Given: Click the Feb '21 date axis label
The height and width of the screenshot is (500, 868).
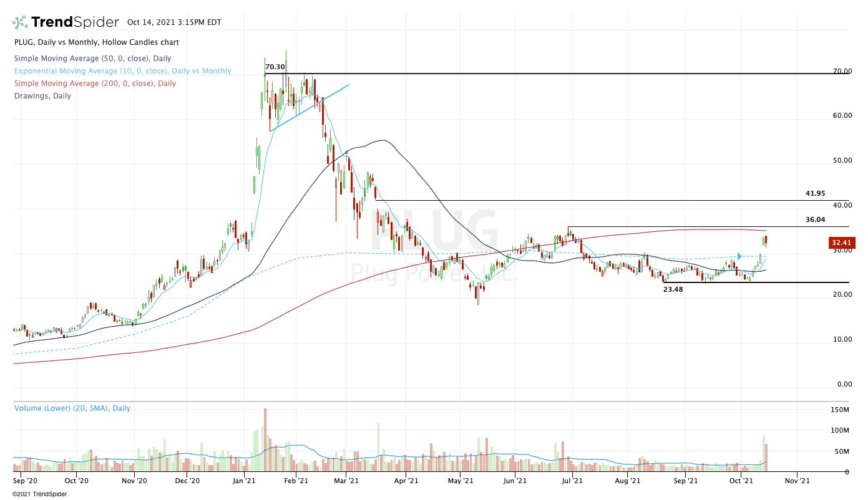Looking at the screenshot, I should [x=296, y=481].
